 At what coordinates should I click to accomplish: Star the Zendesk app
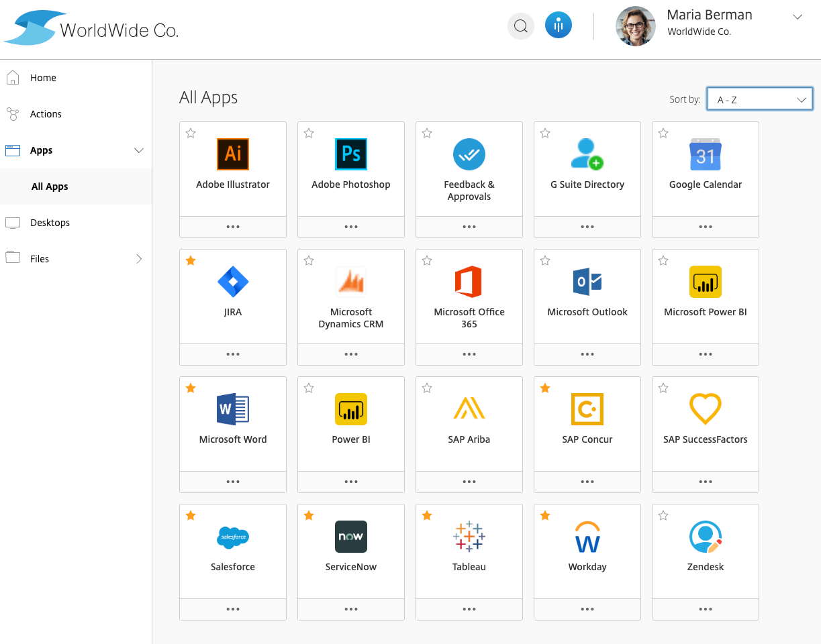tap(663, 515)
